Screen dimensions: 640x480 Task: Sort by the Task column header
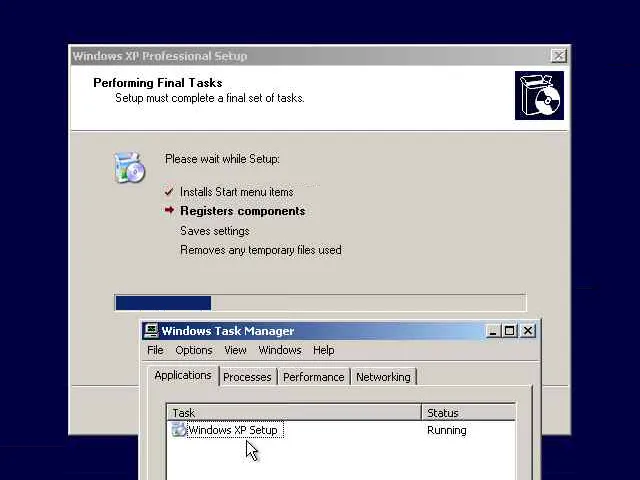point(294,413)
